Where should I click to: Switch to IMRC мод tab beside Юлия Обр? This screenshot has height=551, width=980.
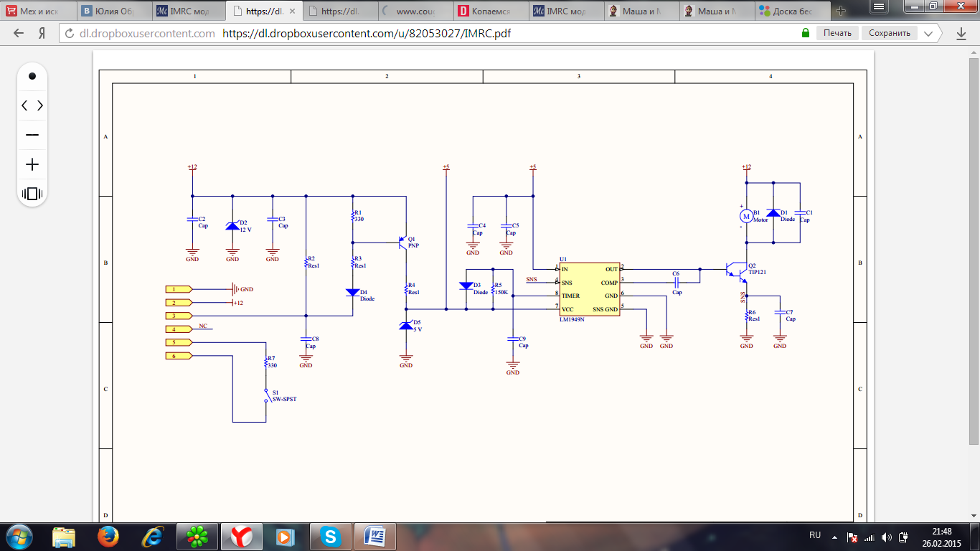click(189, 11)
